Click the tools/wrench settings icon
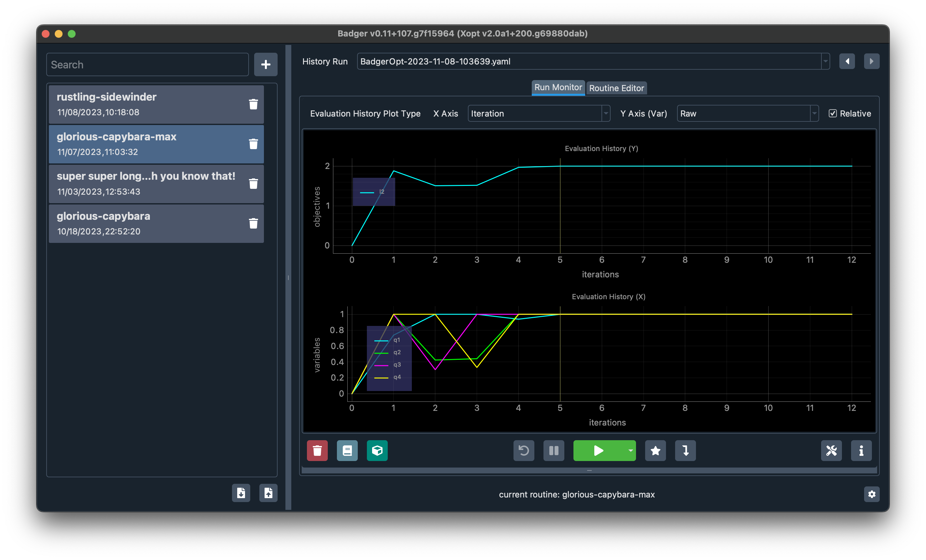The height and width of the screenshot is (560, 926). coord(831,450)
